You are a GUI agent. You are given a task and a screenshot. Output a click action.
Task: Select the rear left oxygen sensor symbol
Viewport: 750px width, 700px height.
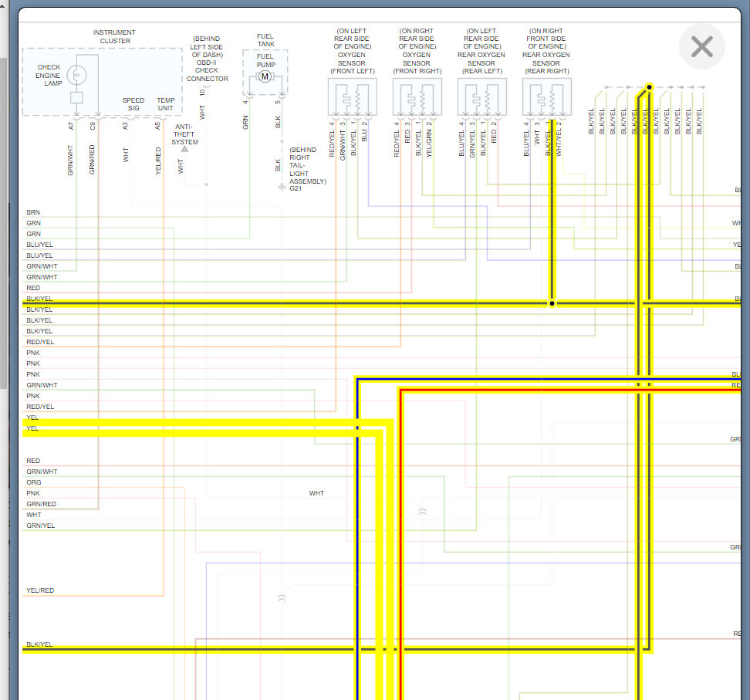[x=481, y=97]
